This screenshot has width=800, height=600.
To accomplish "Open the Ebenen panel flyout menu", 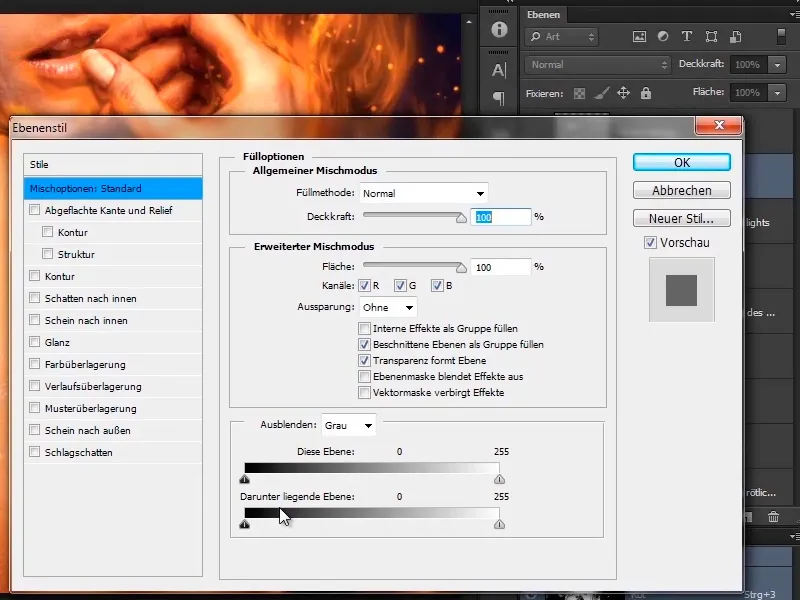I will (794, 15).
